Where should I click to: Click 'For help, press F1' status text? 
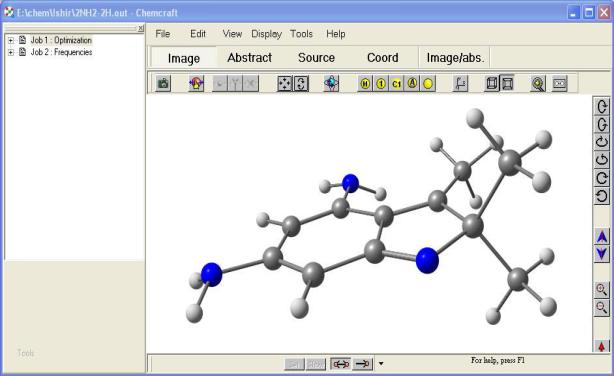click(497, 360)
